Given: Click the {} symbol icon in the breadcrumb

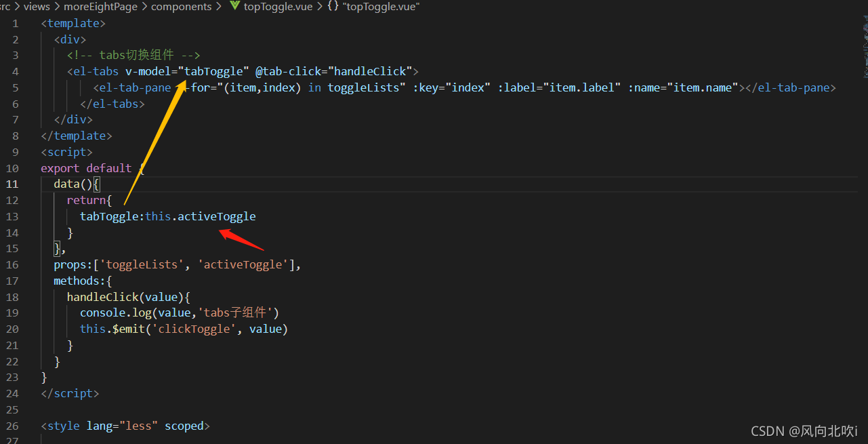Looking at the screenshot, I should [x=331, y=7].
